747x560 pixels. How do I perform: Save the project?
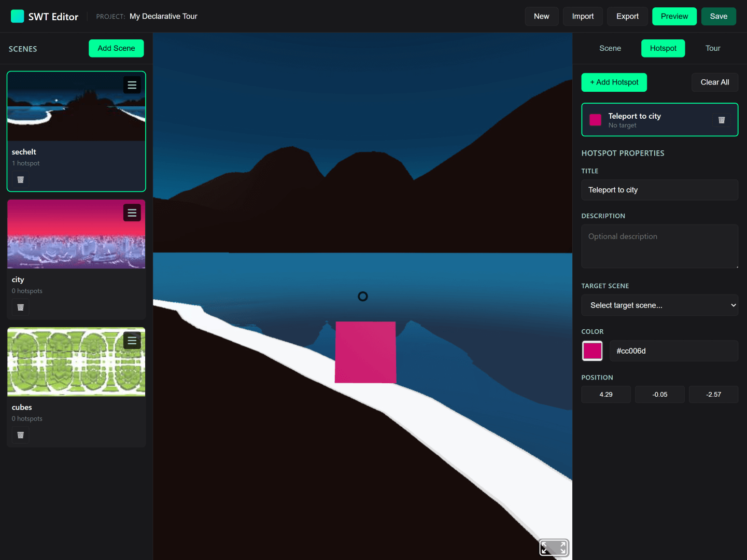[718, 16]
